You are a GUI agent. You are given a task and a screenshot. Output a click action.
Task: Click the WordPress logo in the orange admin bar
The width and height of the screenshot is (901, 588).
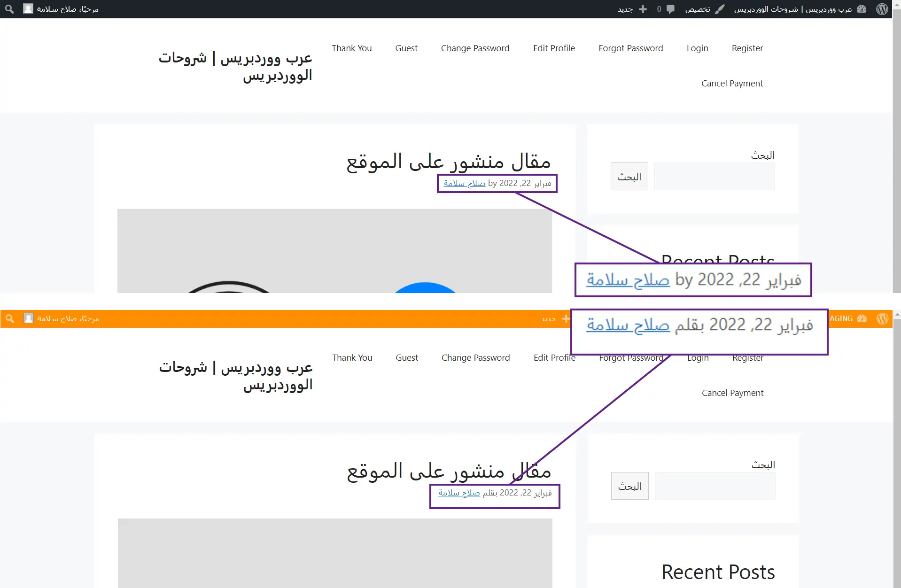[x=882, y=318]
